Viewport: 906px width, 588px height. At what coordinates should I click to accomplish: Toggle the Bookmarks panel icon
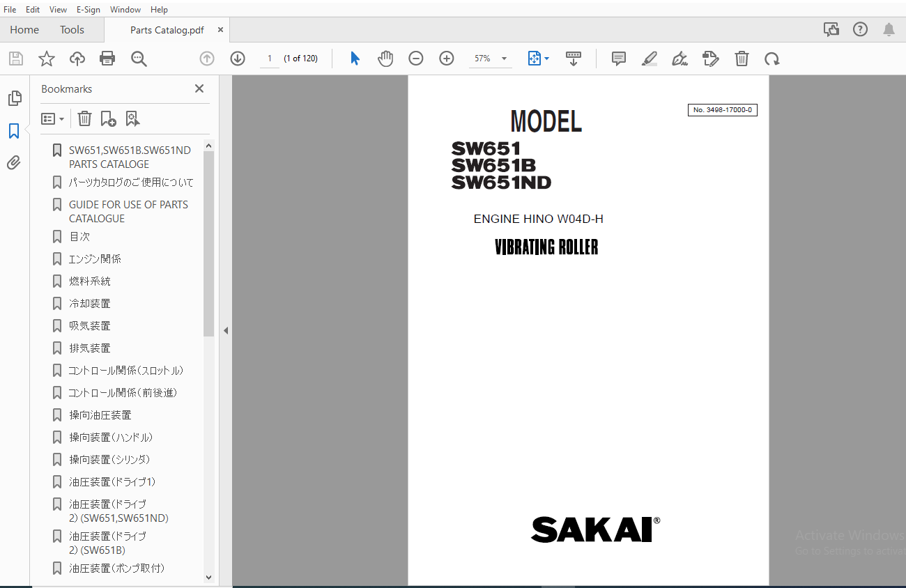tap(14, 130)
